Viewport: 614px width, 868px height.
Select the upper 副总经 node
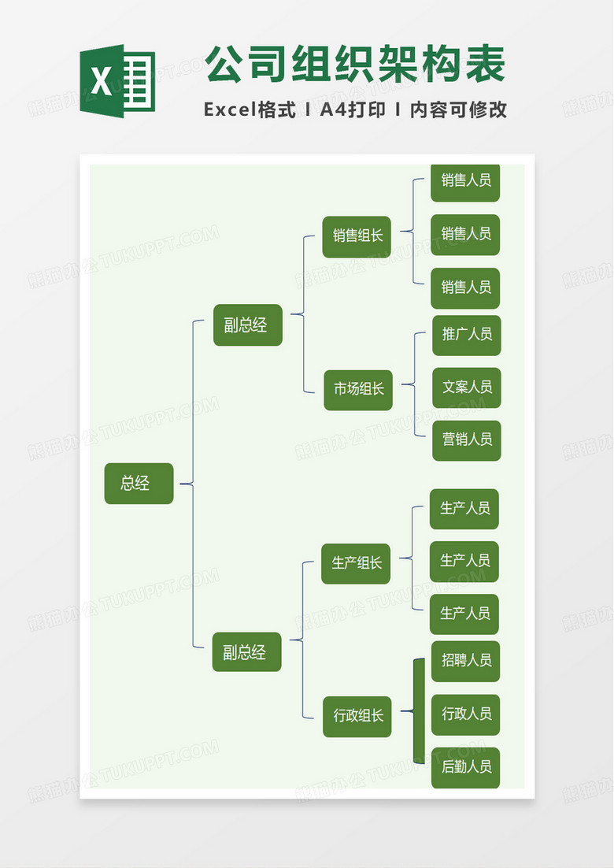pos(247,325)
